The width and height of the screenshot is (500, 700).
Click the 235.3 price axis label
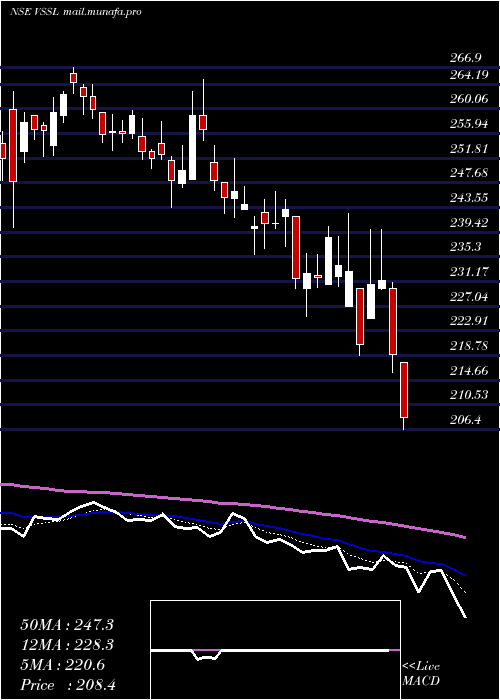[x=465, y=246]
